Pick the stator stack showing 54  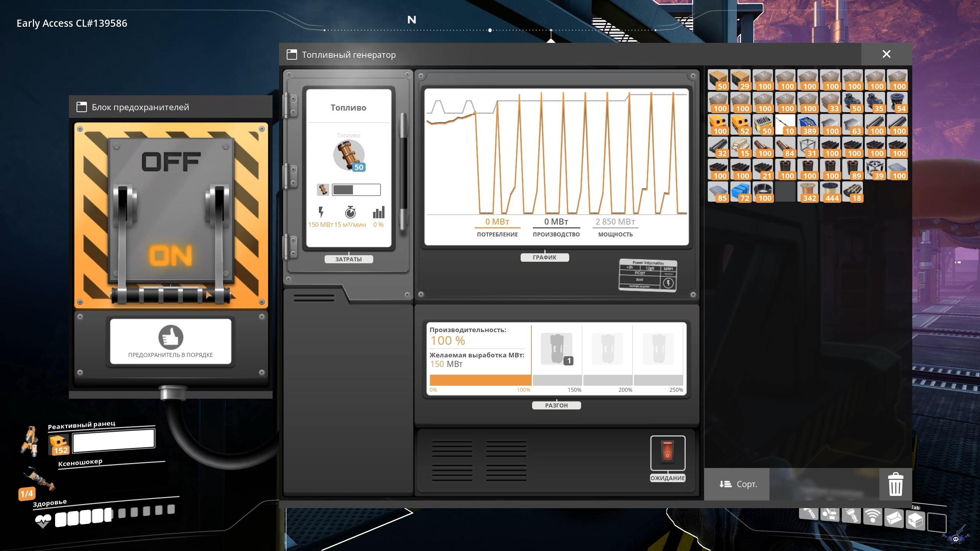point(897,102)
